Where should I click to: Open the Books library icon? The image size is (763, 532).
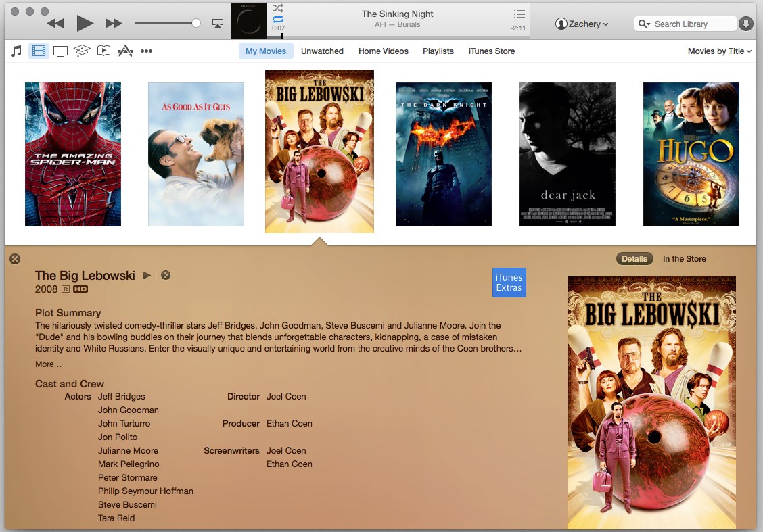(103, 51)
